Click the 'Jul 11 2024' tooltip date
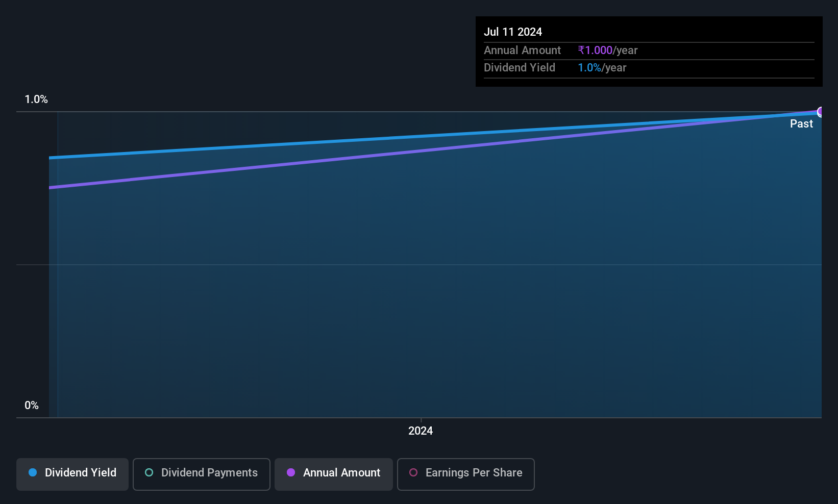The image size is (838, 504). [513, 32]
